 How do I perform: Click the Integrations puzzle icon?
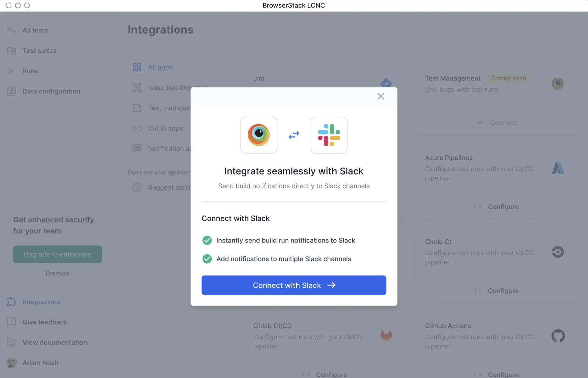click(x=11, y=302)
